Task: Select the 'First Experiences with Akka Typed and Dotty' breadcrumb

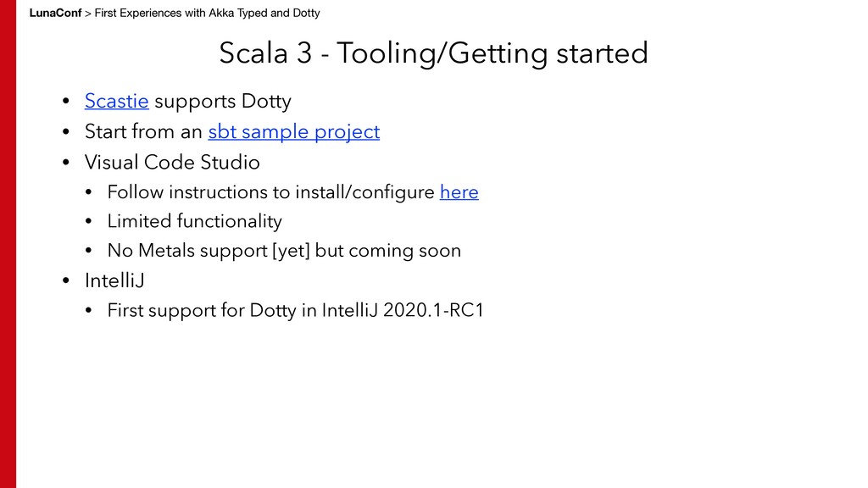Action: click(208, 13)
